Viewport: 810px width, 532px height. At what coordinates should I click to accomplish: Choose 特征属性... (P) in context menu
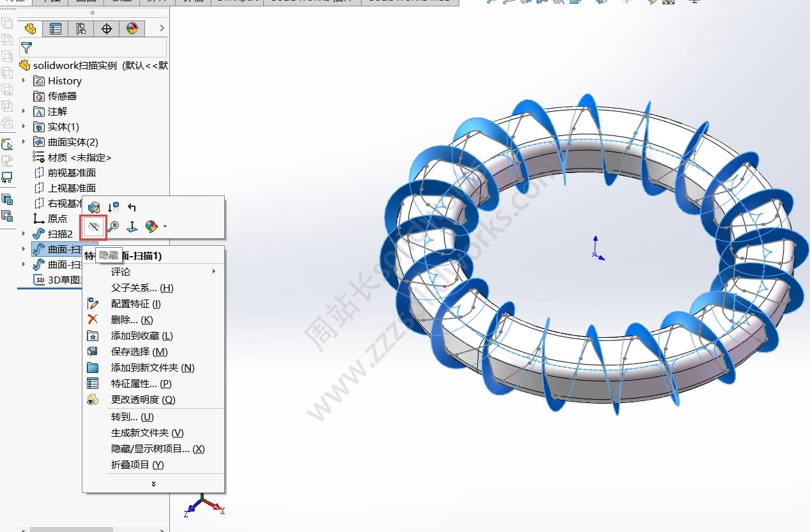(x=141, y=384)
